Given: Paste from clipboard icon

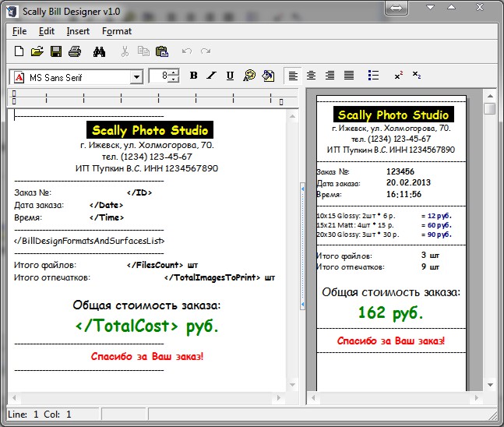Looking at the screenshot, I should pyautogui.click(x=162, y=51).
